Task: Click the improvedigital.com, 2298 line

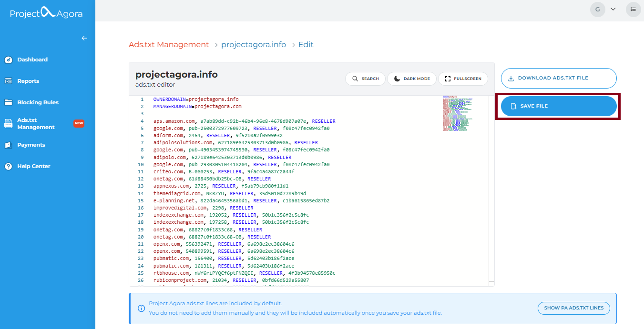Action: [x=203, y=208]
